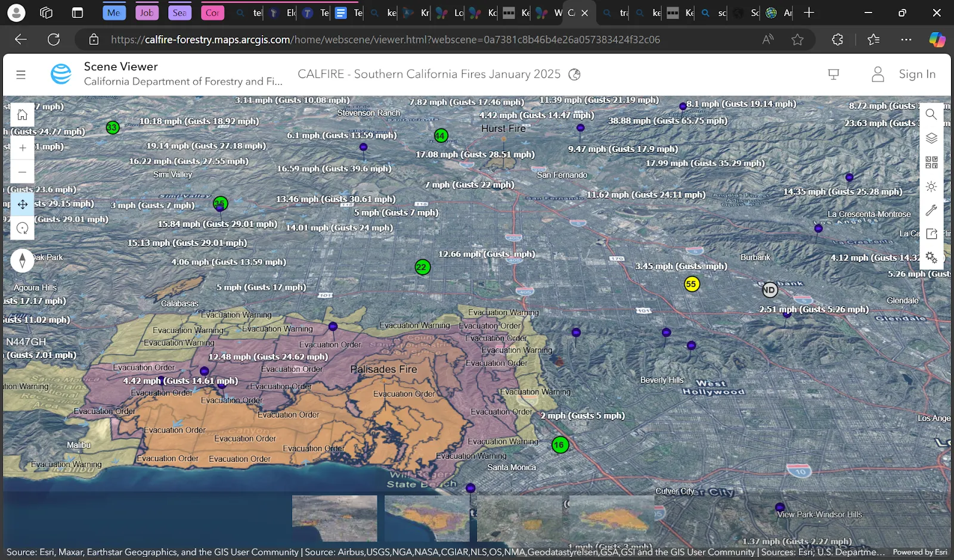Toggle the Pan navigation mode

(x=22, y=204)
